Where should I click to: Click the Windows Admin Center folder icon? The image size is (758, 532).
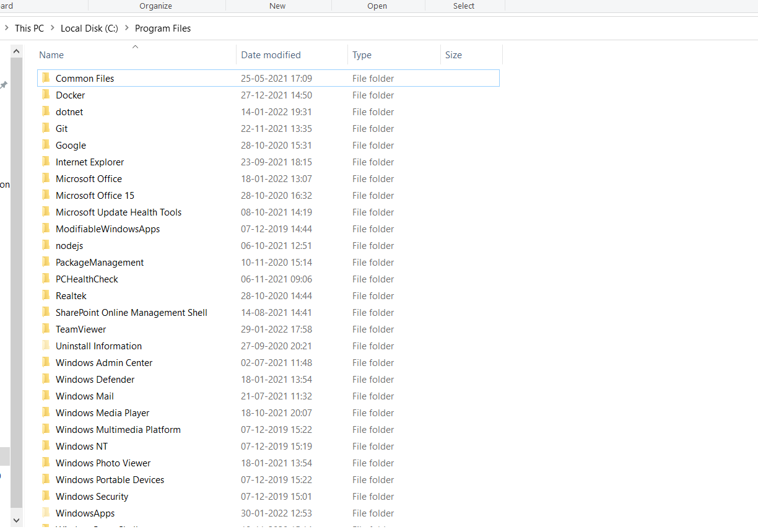tap(46, 362)
